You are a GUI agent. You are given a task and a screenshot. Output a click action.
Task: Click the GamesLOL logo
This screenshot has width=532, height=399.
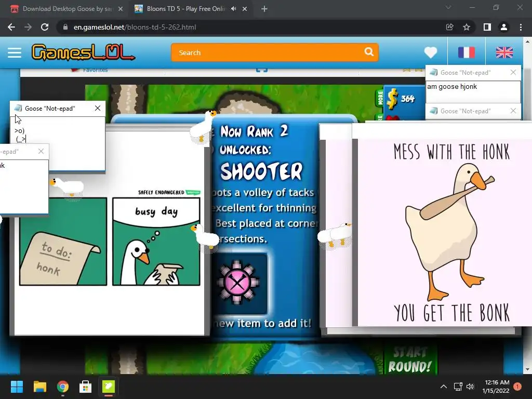83,52
